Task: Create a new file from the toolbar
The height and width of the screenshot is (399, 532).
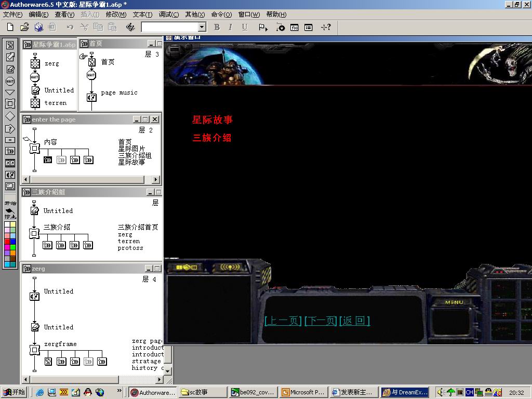Action: pos(10,27)
